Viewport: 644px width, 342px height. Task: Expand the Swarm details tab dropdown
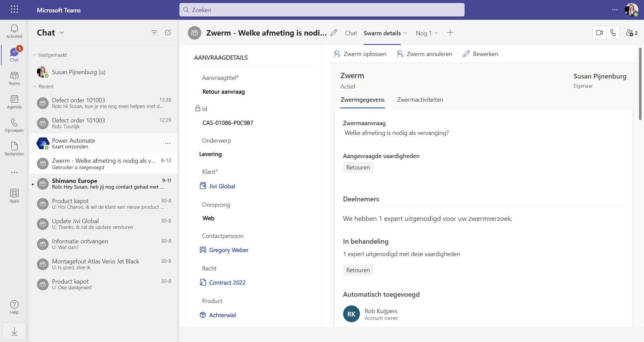coord(405,33)
